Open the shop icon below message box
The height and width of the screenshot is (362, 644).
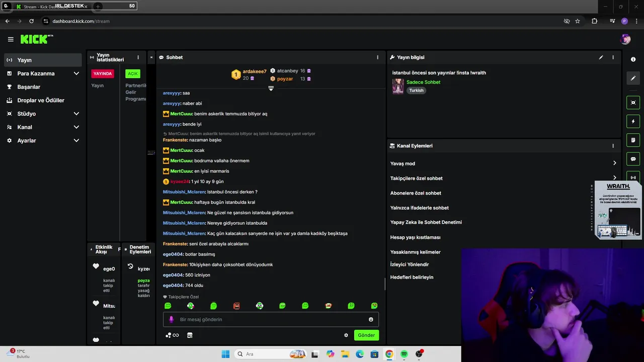click(x=190, y=335)
